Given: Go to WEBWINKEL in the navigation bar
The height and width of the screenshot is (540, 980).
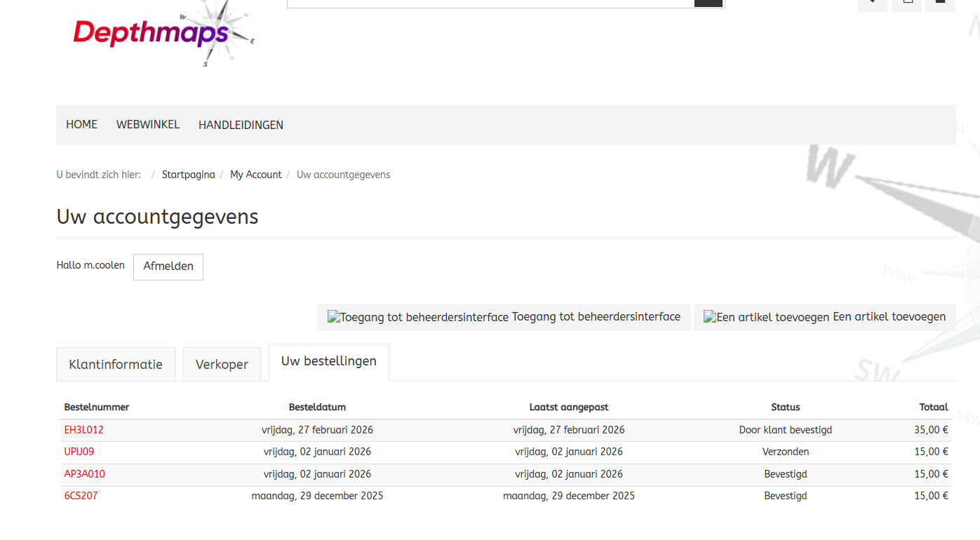Looking at the screenshot, I should tap(148, 125).
